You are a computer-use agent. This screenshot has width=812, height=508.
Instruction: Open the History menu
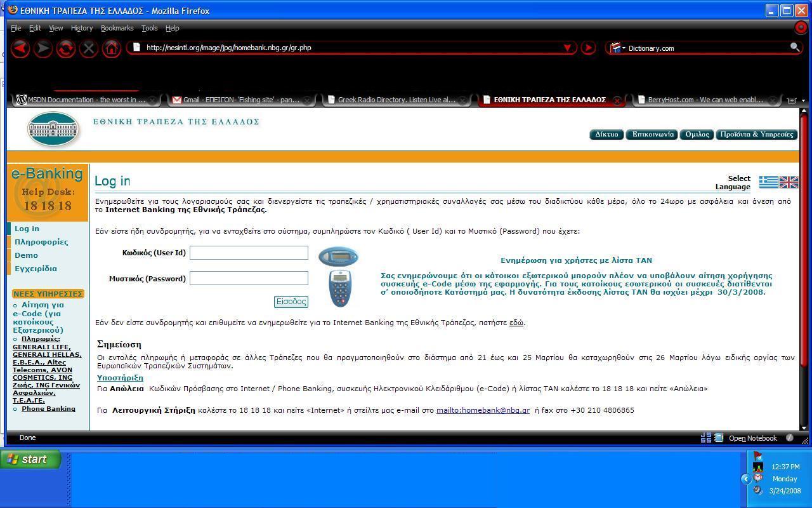tap(82, 28)
